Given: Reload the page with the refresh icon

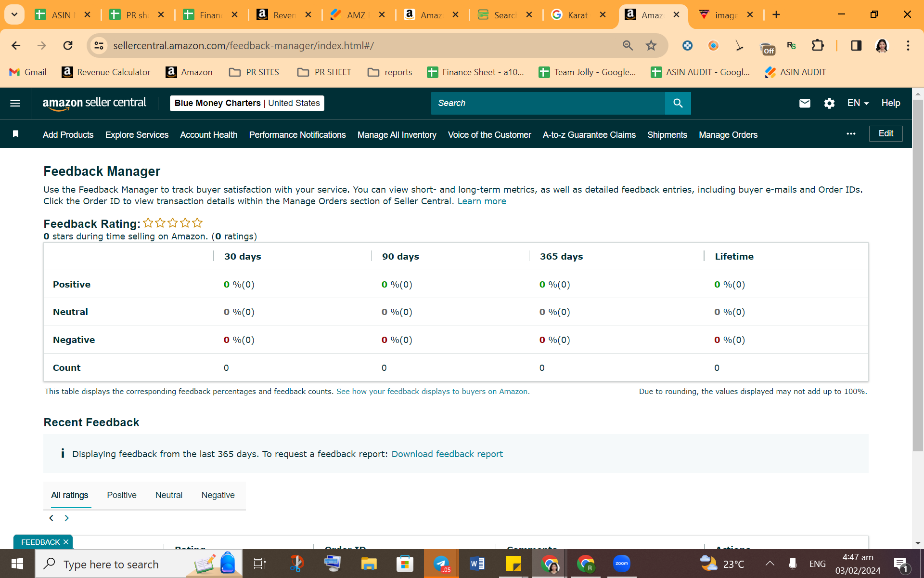Looking at the screenshot, I should [68, 45].
